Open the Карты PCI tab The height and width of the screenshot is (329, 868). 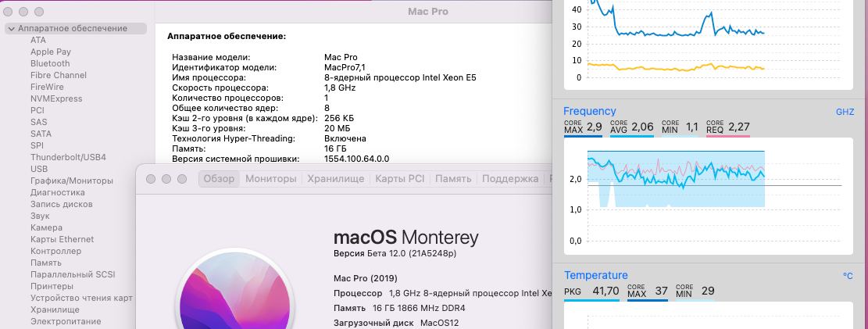tap(400, 178)
